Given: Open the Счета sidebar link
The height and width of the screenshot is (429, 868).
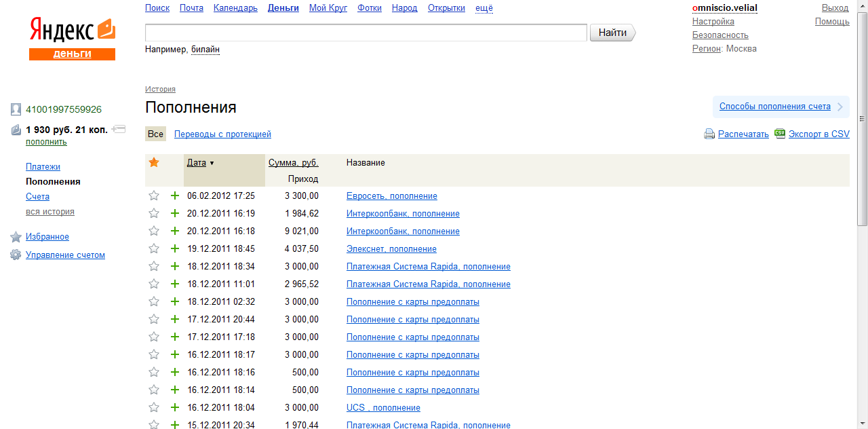Looking at the screenshot, I should coord(37,197).
